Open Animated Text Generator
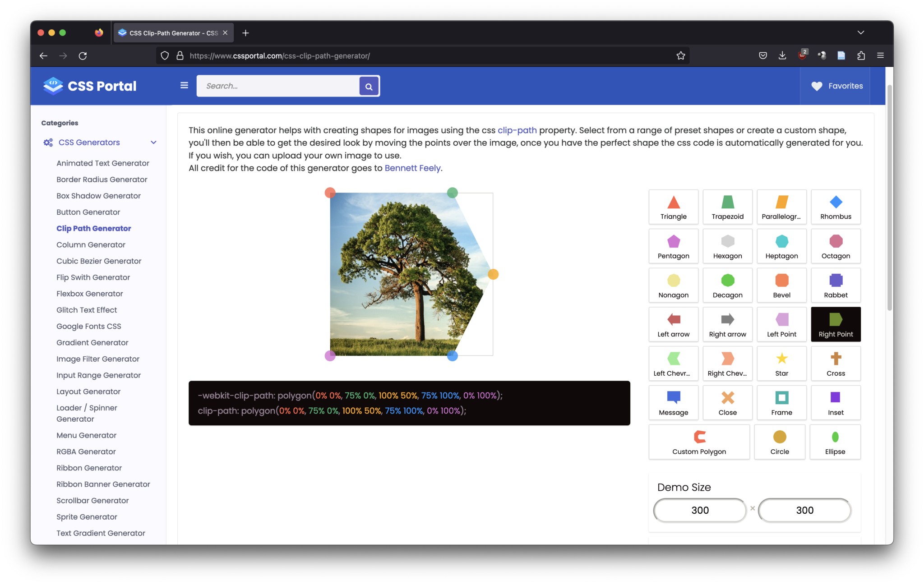Image resolution: width=924 pixels, height=585 pixels. point(102,163)
